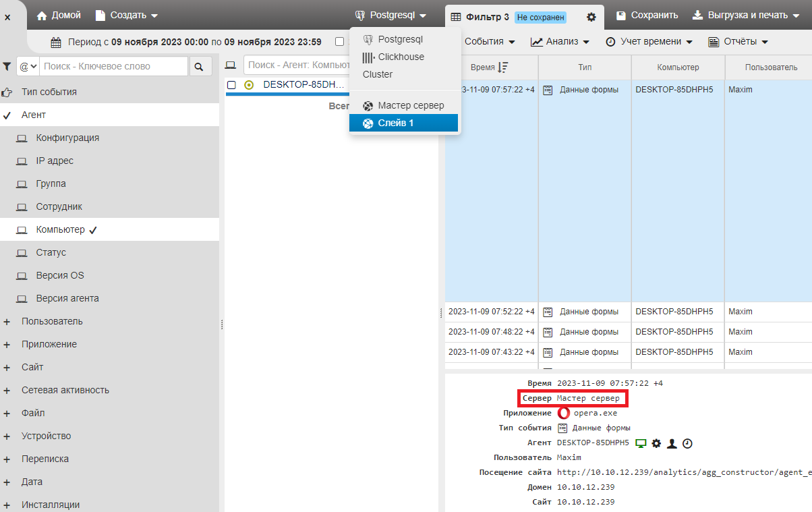Tick the DESKTOP-85DH computer checkbox
Screen dimensions: 812x512
[x=231, y=85]
